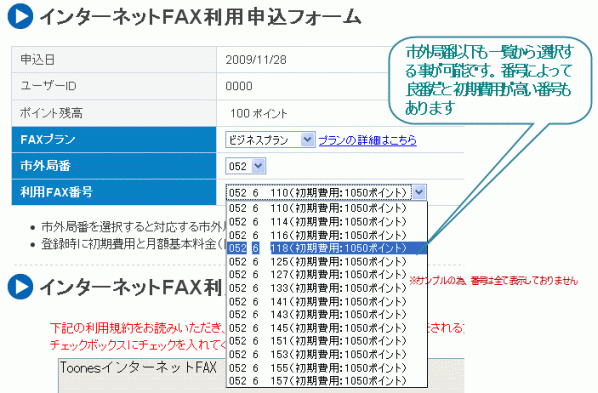The image size is (598, 393).
Task: Select option 052 6 155
Action: [327, 368]
